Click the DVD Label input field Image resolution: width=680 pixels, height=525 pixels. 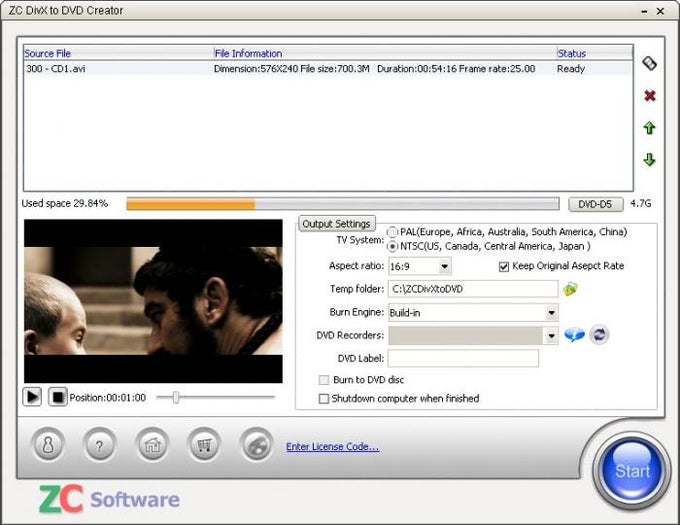point(463,359)
